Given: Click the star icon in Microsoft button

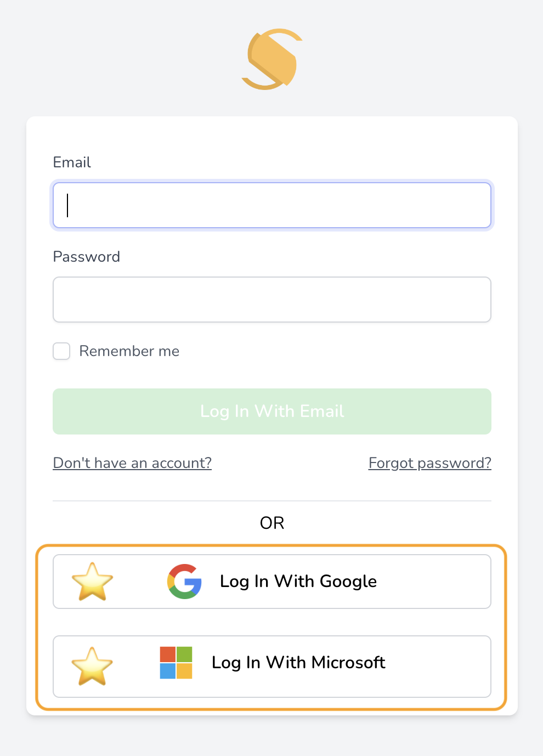Looking at the screenshot, I should (x=92, y=666).
